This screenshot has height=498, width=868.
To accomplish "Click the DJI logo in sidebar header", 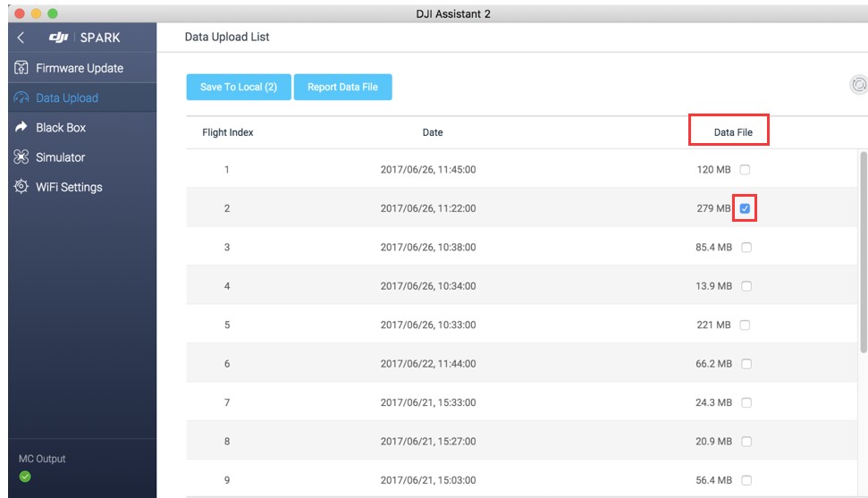I will click(x=58, y=38).
